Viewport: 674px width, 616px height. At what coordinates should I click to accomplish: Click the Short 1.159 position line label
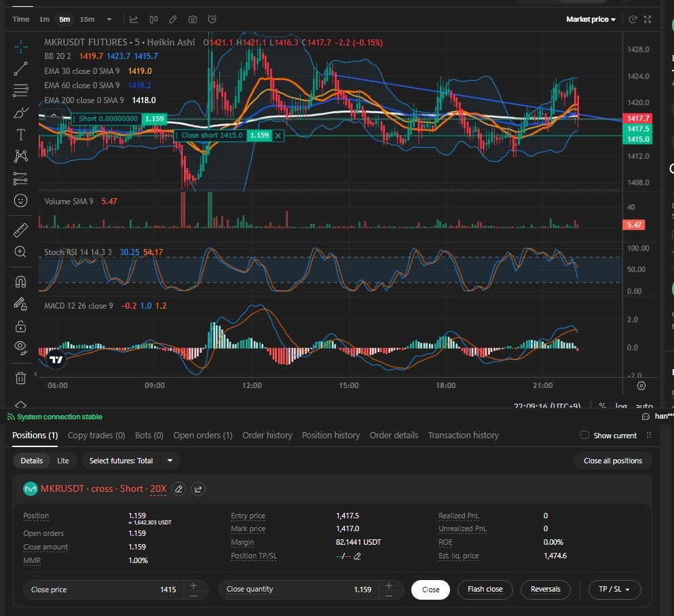click(x=119, y=119)
